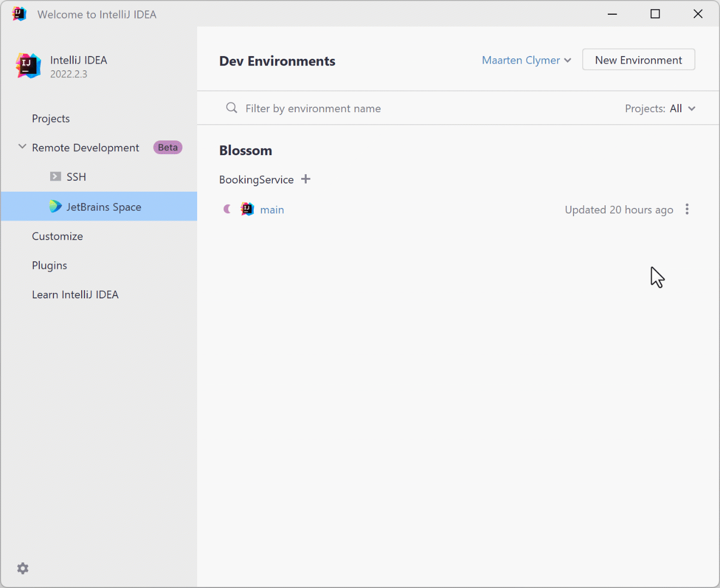Click the hibernated moon status icon
Image resolution: width=720 pixels, height=588 pixels.
227,209
